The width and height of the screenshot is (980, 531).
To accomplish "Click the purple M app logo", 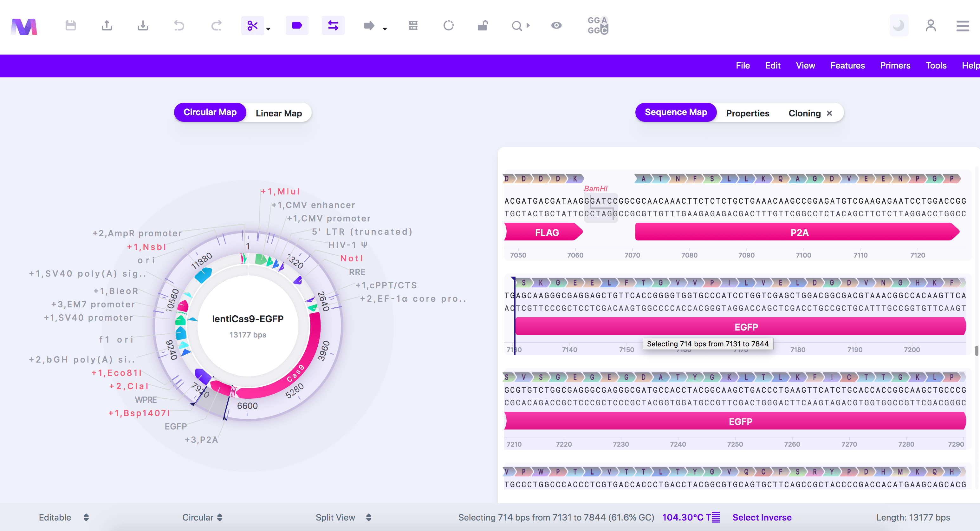I will [x=24, y=26].
